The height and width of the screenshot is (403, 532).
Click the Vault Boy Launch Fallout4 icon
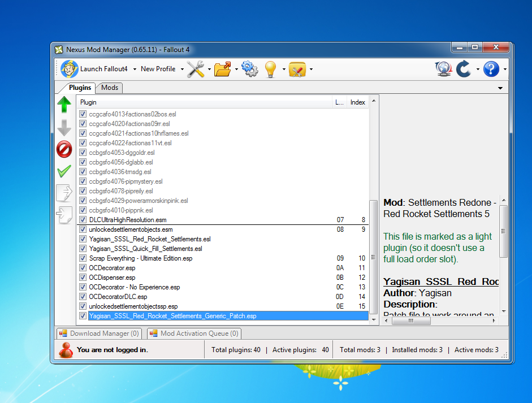[69, 69]
